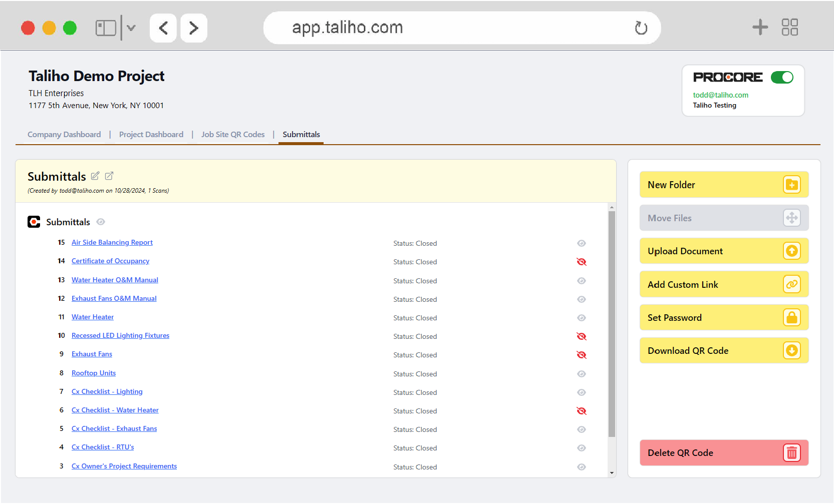Image resolution: width=834 pixels, height=504 pixels.
Task: Open the Rooftop Units submittal link
Action: pos(94,373)
